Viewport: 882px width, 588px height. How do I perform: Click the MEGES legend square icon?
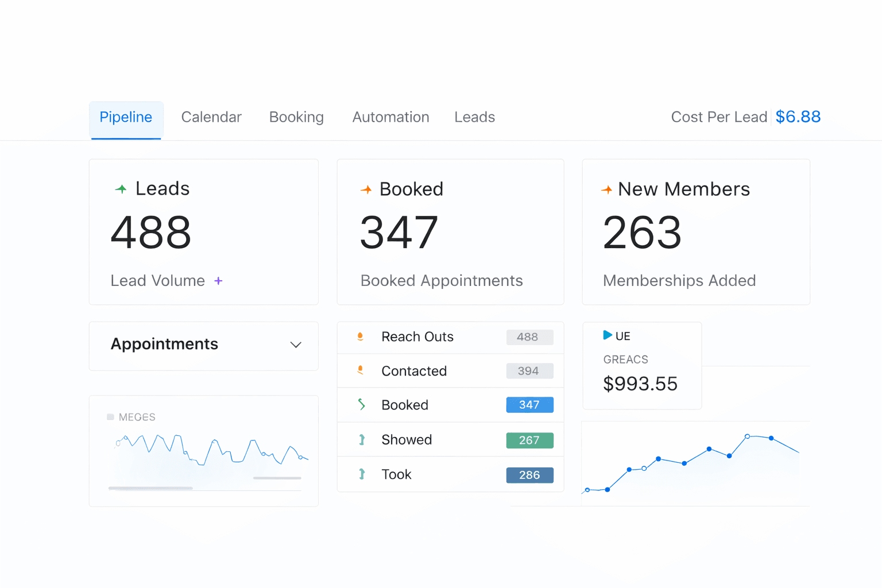pos(110,417)
